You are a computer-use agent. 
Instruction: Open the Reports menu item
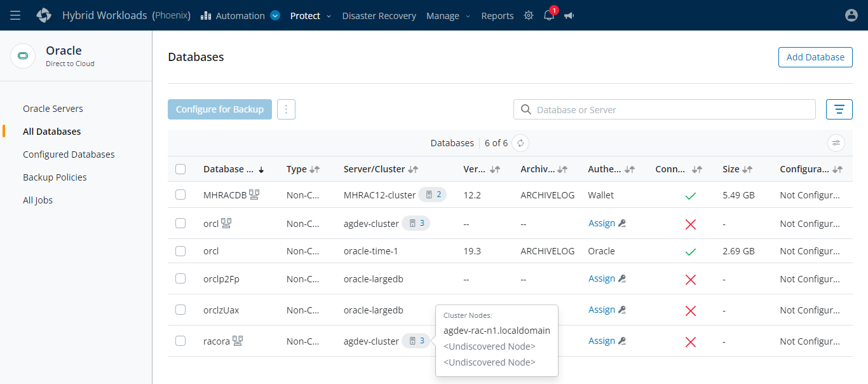(497, 16)
